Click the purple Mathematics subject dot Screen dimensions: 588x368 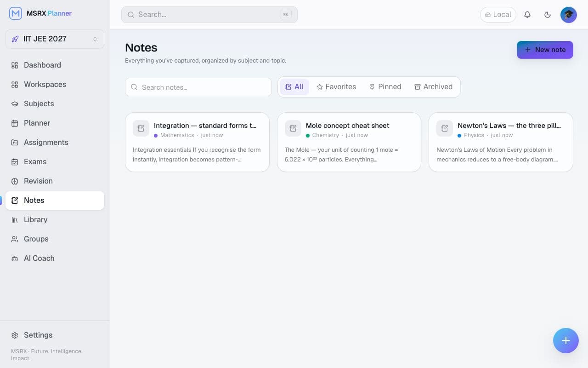[156, 136]
